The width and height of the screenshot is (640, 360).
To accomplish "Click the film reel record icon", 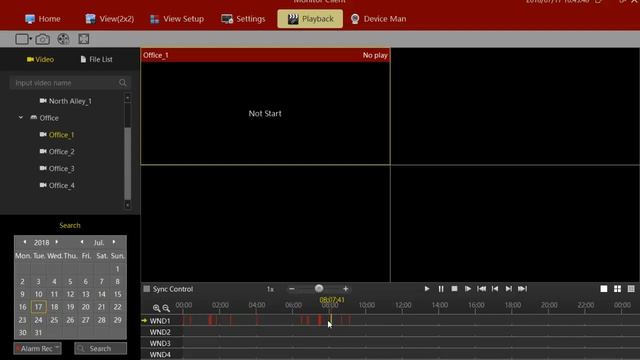I will [63, 39].
